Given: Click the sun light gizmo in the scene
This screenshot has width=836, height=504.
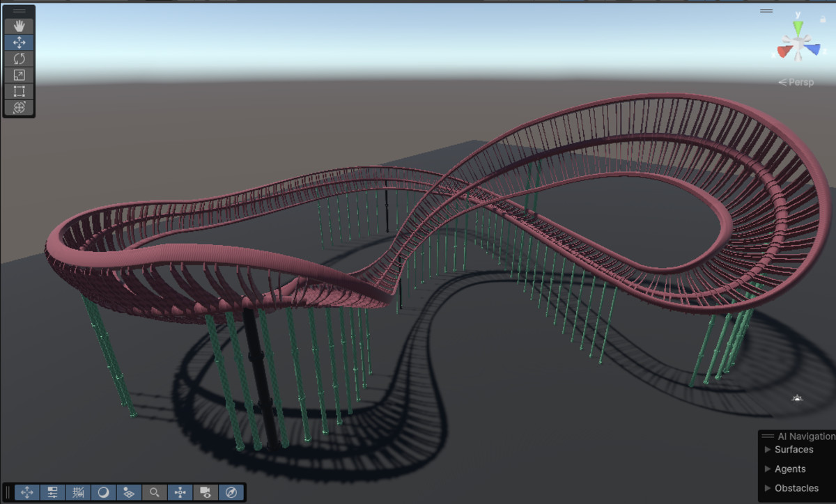Looking at the screenshot, I should tap(798, 398).
